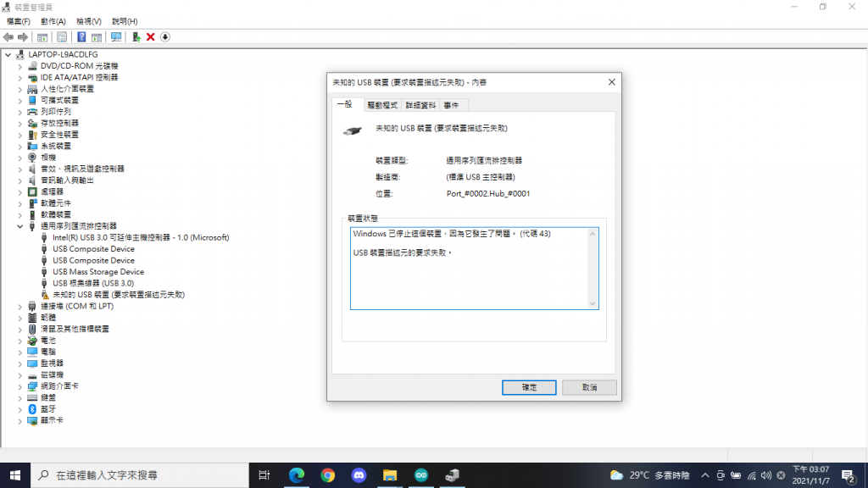
Task: Open the 檢視(V) menu
Action: 88,21
